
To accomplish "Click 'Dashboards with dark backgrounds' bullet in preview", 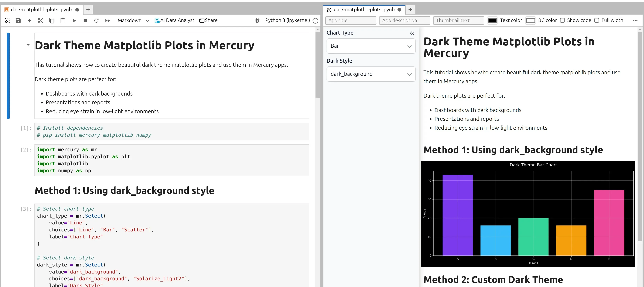I will tap(478, 110).
